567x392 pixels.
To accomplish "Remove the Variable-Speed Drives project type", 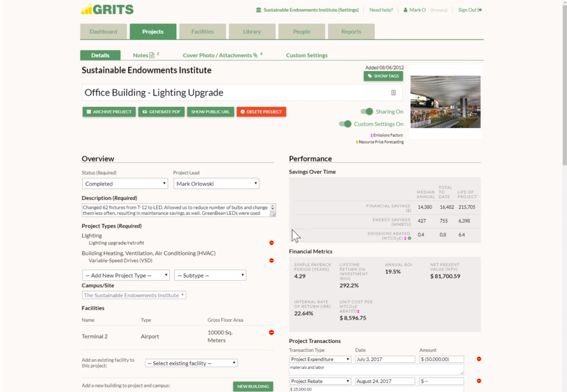I will coord(271,260).
